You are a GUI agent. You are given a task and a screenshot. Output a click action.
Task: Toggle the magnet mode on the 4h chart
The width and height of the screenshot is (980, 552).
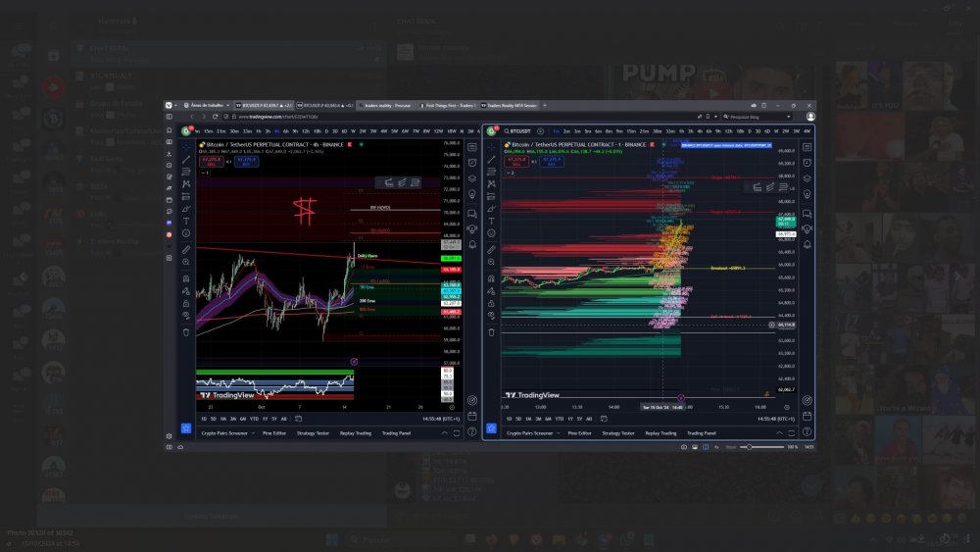click(186, 278)
